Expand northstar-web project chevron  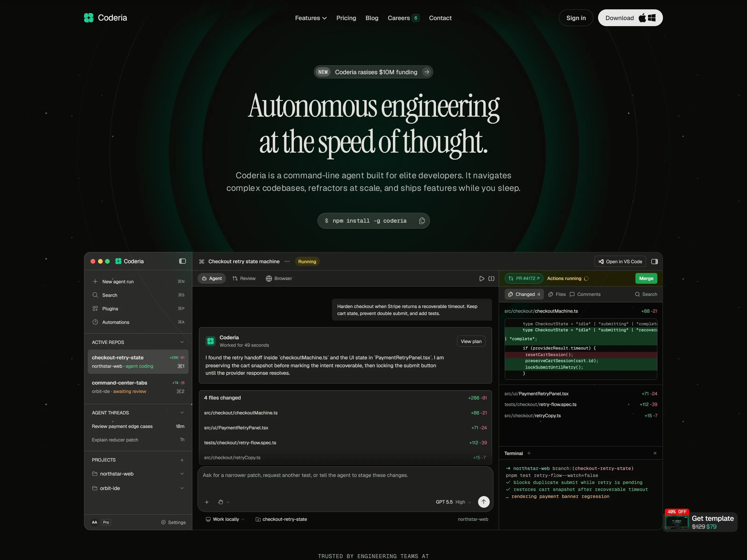[x=182, y=474]
